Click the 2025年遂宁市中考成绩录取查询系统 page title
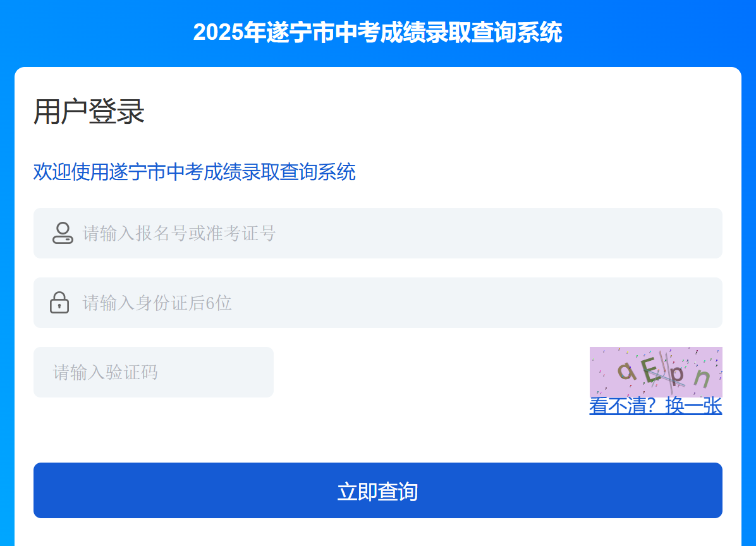This screenshot has height=546, width=756. 377,32
